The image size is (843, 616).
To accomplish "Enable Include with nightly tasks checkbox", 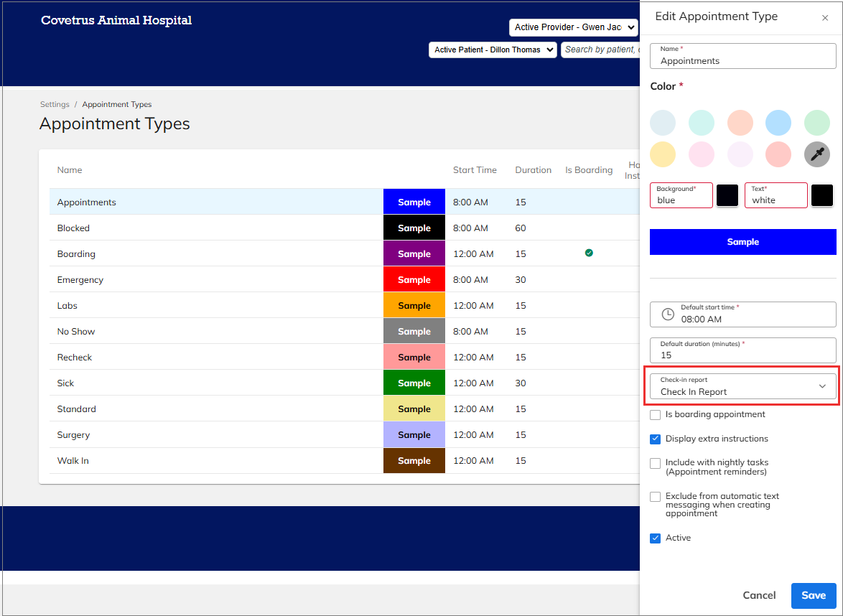I will click(x=655, y=463).
